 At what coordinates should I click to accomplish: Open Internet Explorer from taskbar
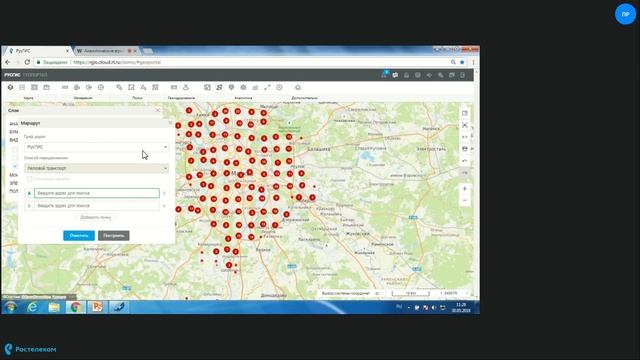[32, 307]
